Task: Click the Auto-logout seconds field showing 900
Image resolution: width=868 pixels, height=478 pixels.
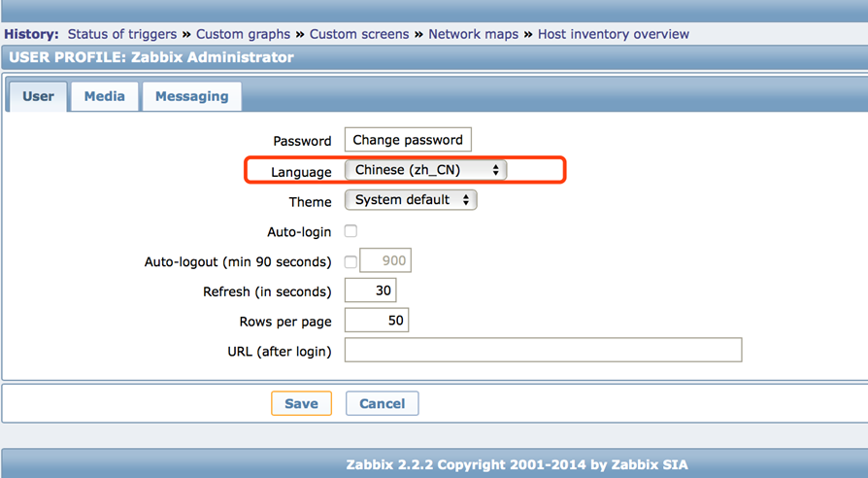Action: [385, 260]
